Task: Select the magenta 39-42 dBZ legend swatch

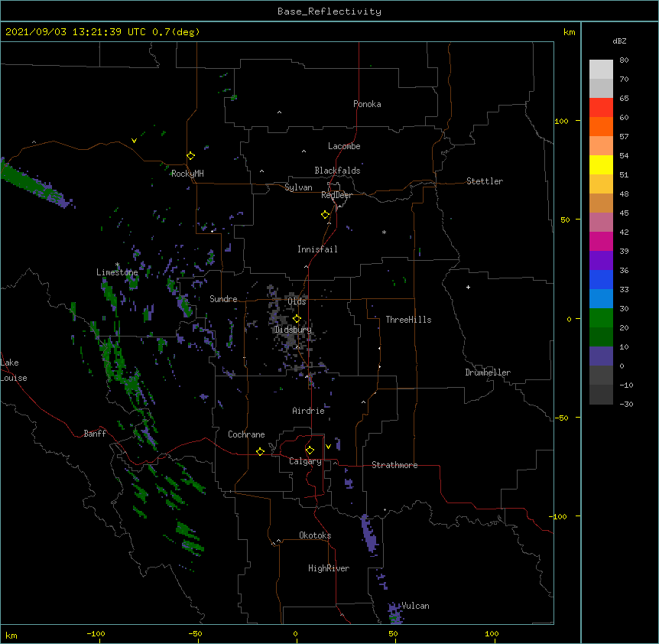Action: pyautogui.click(x=601, y=241)
